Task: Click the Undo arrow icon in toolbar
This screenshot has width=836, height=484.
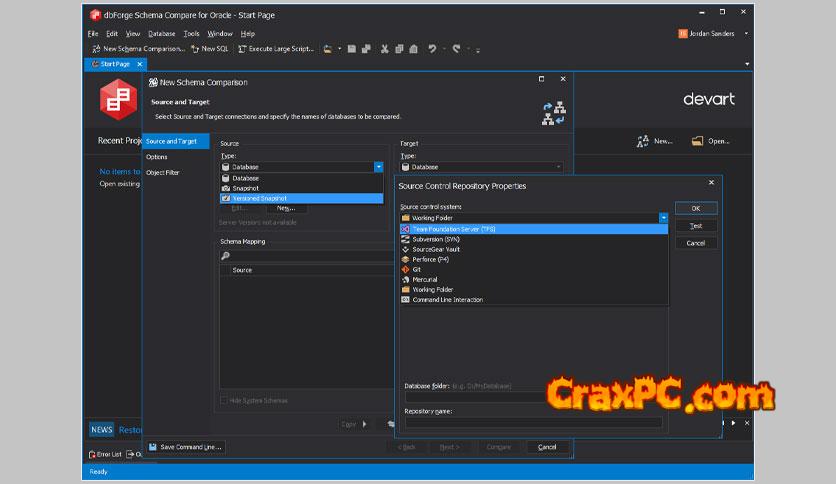Action: 432,48
